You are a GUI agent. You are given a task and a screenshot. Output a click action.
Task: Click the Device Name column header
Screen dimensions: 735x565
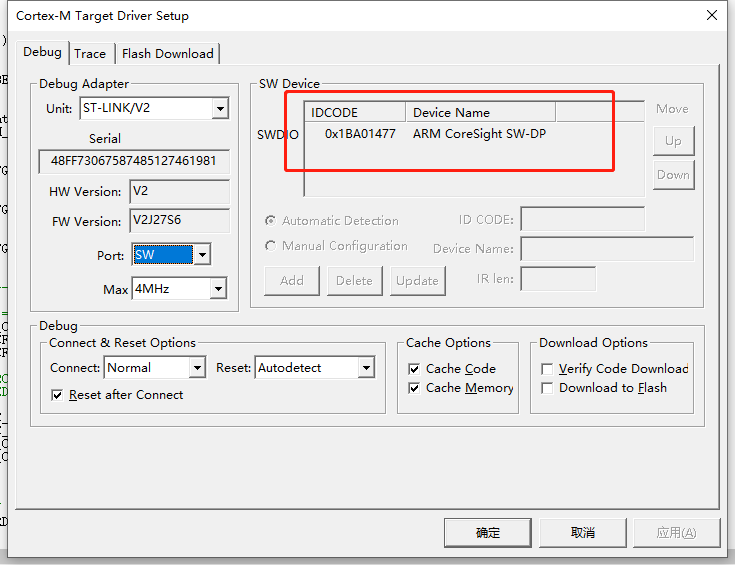click(x=480, y=113)
